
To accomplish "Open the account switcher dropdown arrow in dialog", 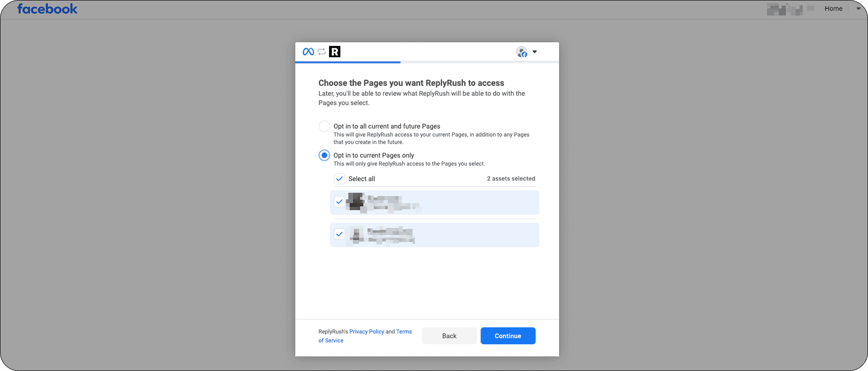I will (x=535, y=52).
